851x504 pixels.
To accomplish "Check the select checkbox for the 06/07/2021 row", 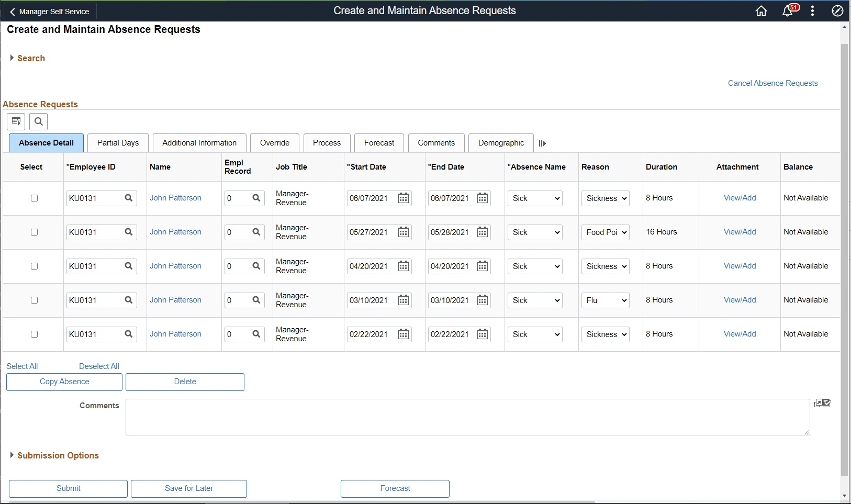I will coord(33,198).
